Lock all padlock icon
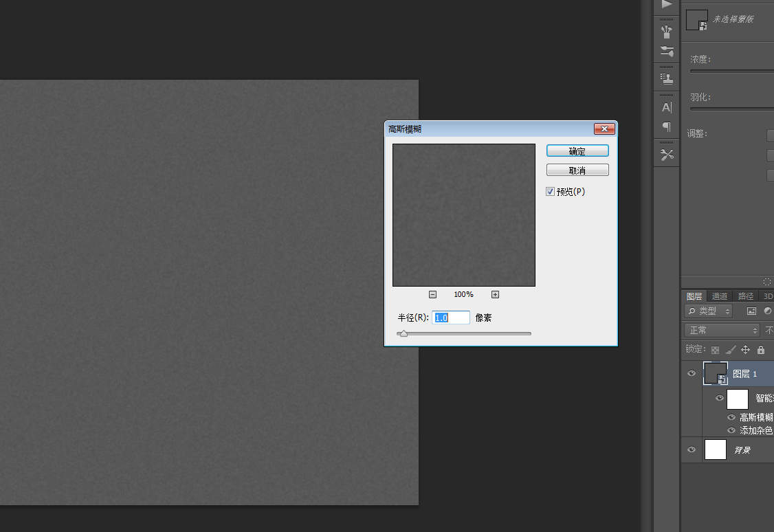The width and height of the screenshot is (774, 532). click(761, 350)
